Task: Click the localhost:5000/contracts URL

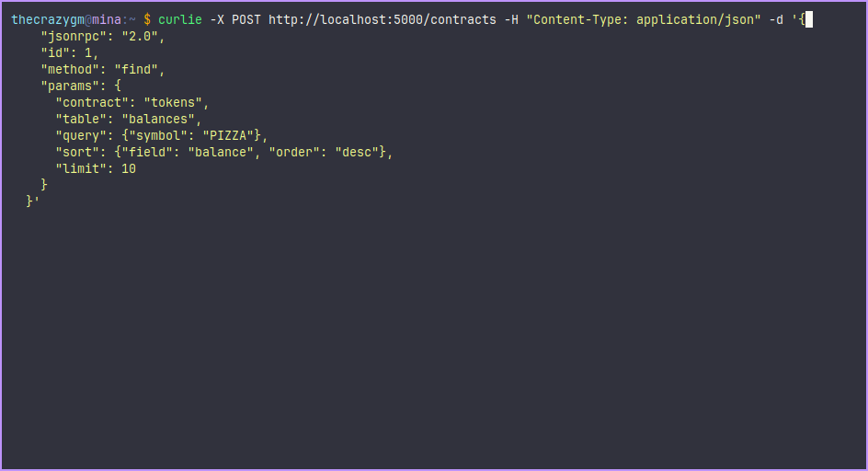Action: (382, 19)
